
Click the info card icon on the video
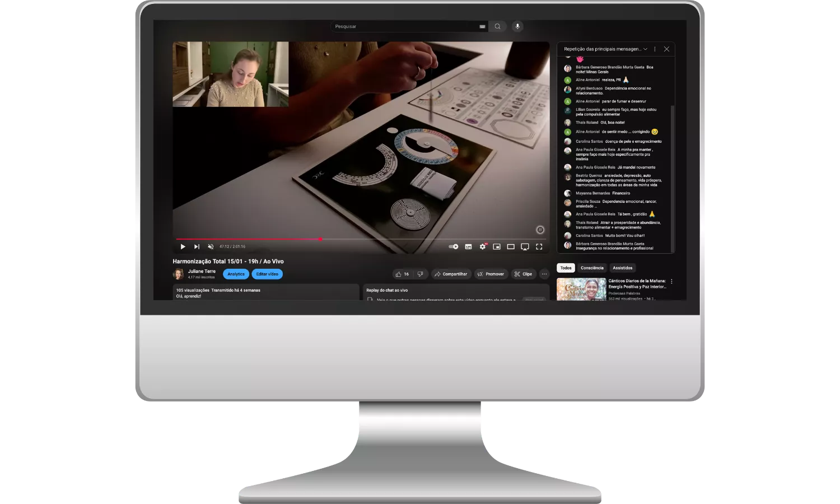coord(540,230)
